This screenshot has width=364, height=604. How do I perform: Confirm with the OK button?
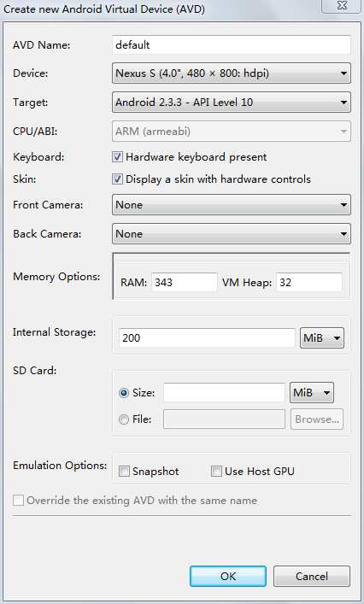click(228, 577)
